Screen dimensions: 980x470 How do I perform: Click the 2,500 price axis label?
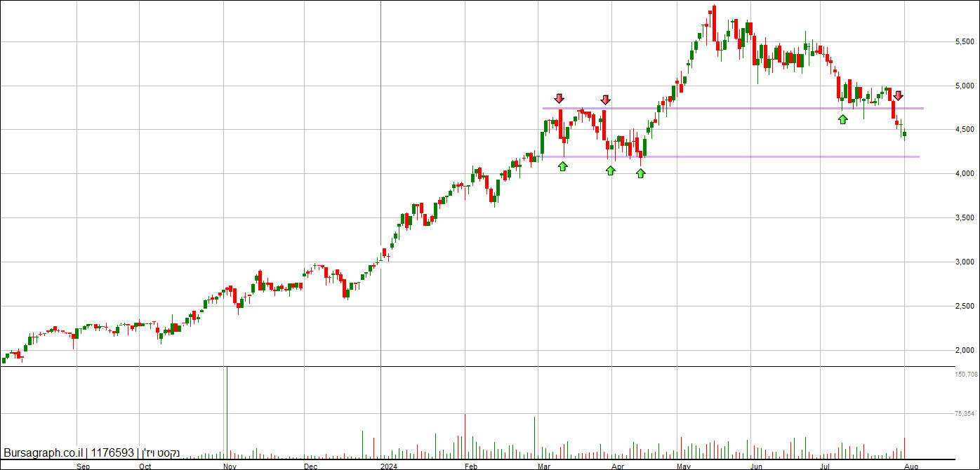tap(965, 307)
